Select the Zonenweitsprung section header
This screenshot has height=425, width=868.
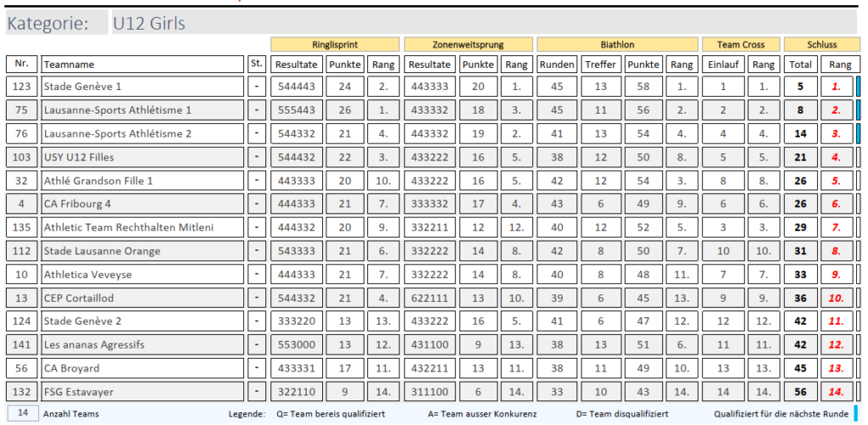click(x=469, y=44)
